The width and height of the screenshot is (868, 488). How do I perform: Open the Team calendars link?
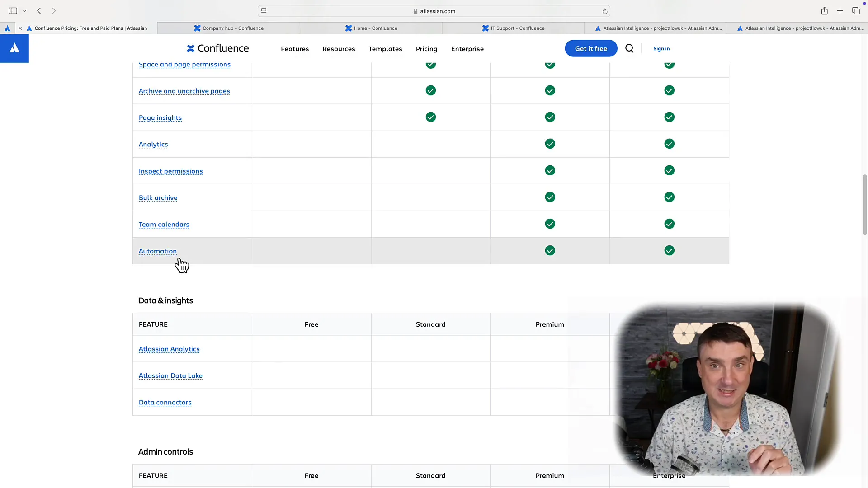pos(164,224)
